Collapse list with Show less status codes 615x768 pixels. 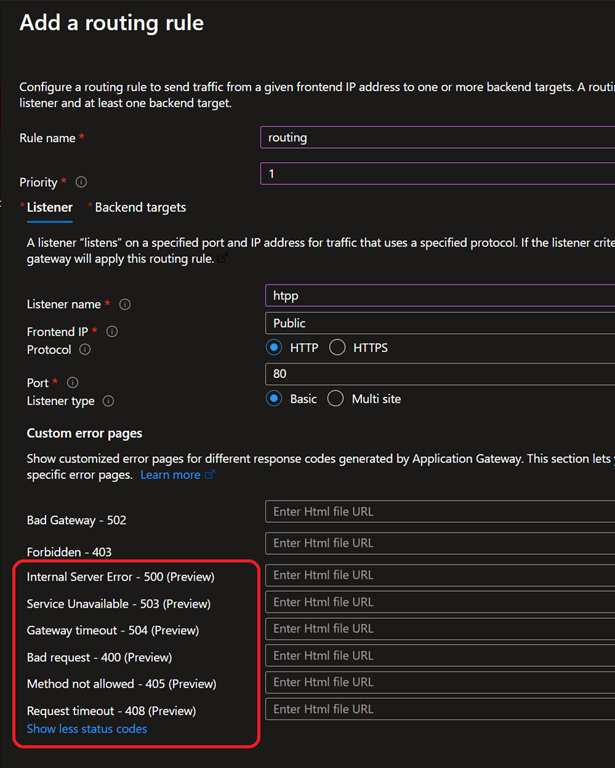[87, 729]
